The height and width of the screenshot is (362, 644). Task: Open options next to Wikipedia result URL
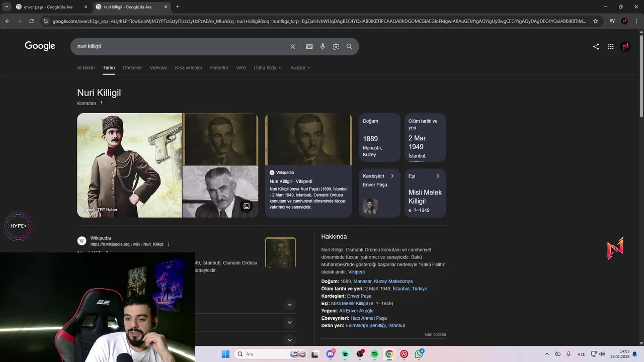pos(169,244)
